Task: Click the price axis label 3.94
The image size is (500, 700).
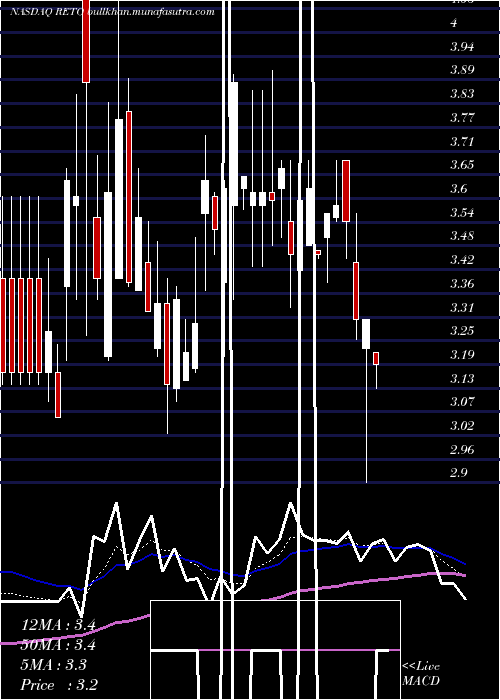Action: click(x=462, y=46)
